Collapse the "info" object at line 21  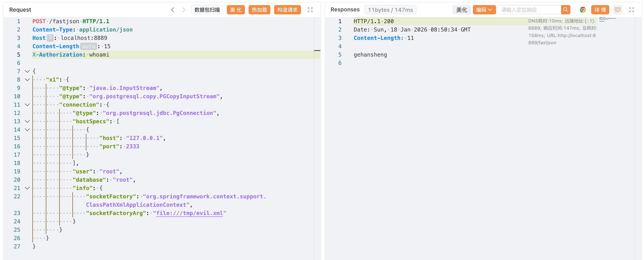coord(27,188)
